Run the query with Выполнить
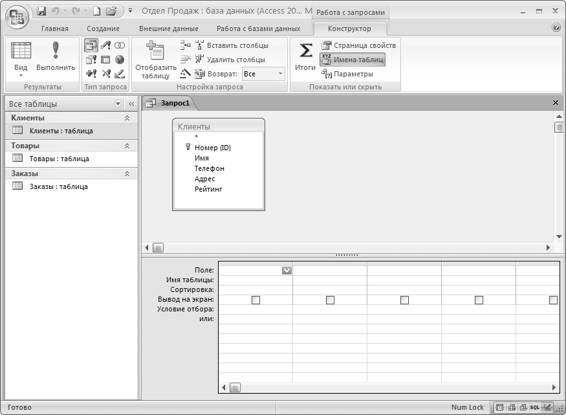 click(x=56, y=56)
